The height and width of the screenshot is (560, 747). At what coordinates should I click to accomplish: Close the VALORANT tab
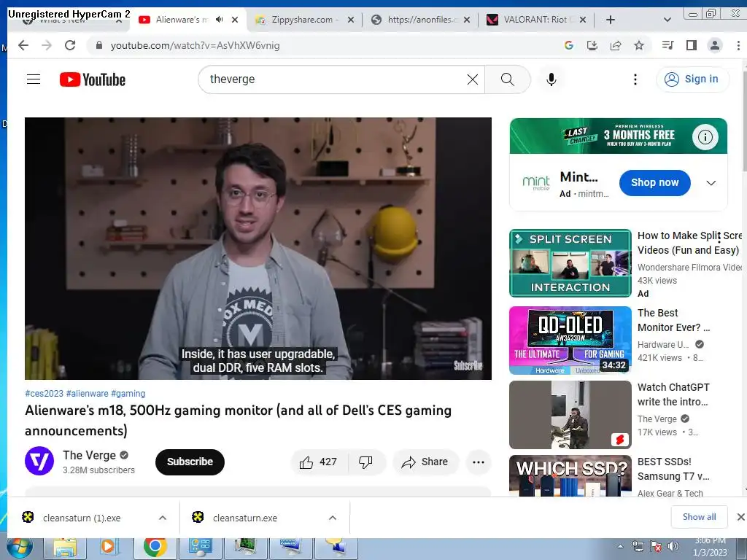[583, 20]
